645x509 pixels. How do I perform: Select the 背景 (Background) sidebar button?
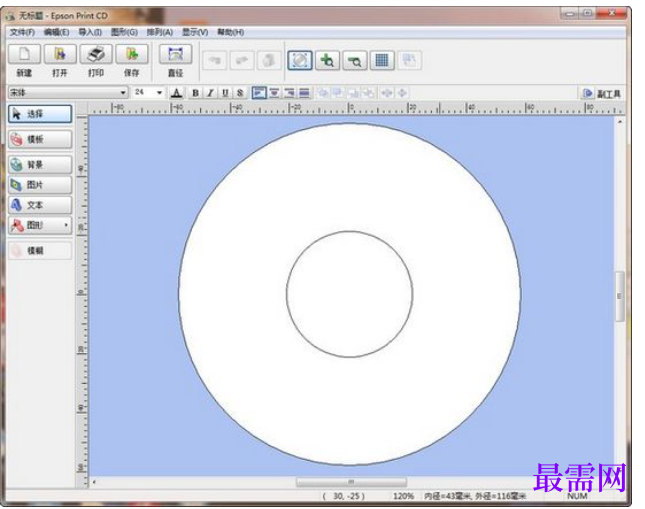click(39, 165)
